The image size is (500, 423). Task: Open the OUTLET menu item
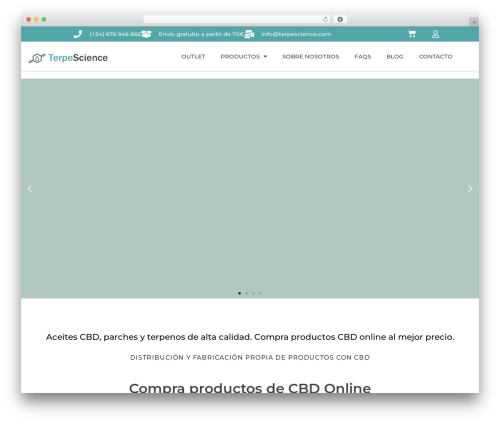[193, 57]
